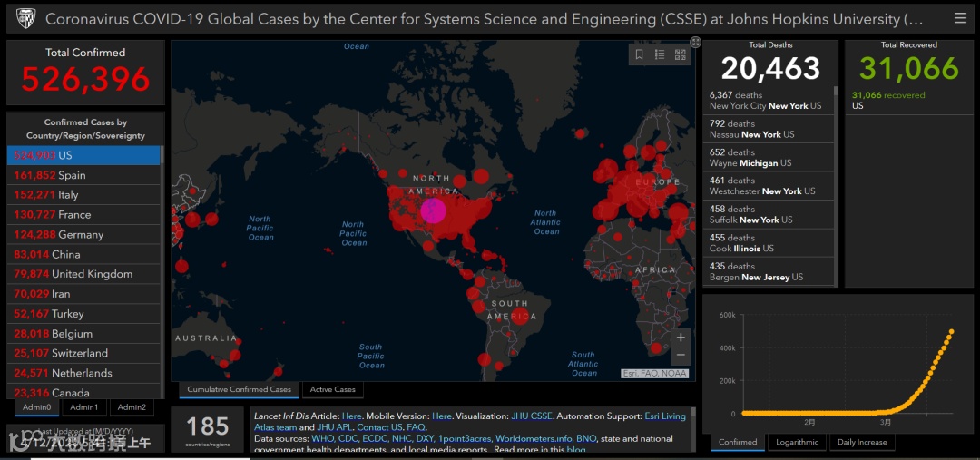Switch to Cumulative Confirmed Cases tab
The width and height of the screenshot is (980, 460).
[x=239, y=389]
